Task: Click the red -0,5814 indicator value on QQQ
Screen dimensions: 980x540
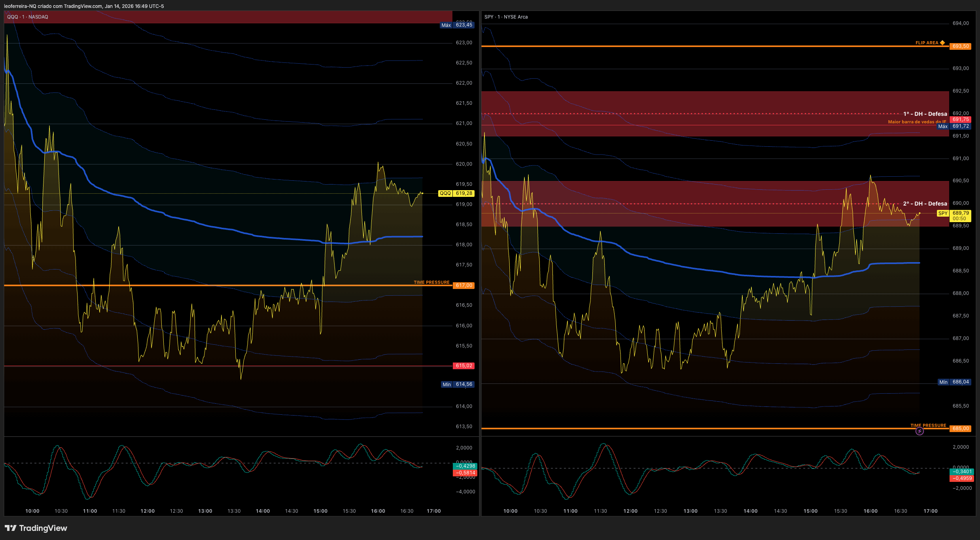Action: coord(465,473)
